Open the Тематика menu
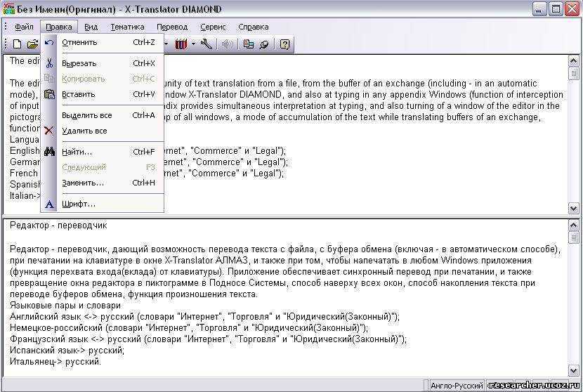This screenshot has width=583, height=392. pos(127,27)
